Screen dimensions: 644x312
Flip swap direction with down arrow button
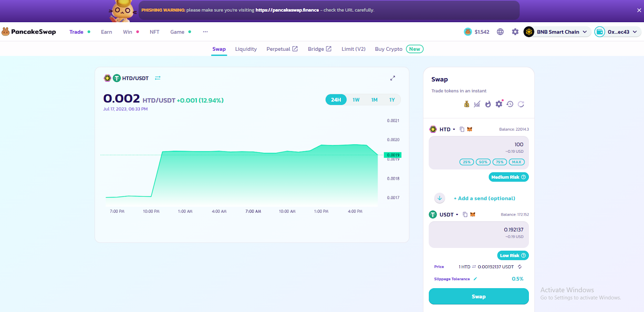(x=440, y=198)
